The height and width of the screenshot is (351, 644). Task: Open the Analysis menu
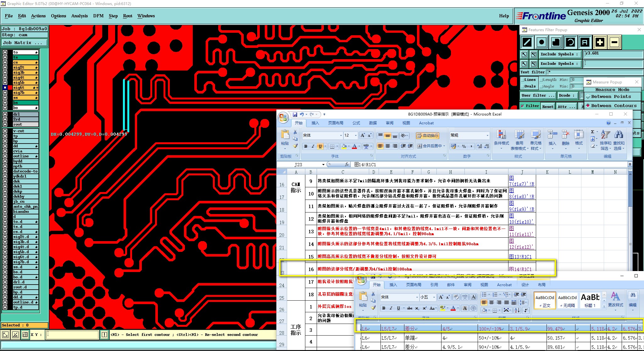(x=79, y=16)
